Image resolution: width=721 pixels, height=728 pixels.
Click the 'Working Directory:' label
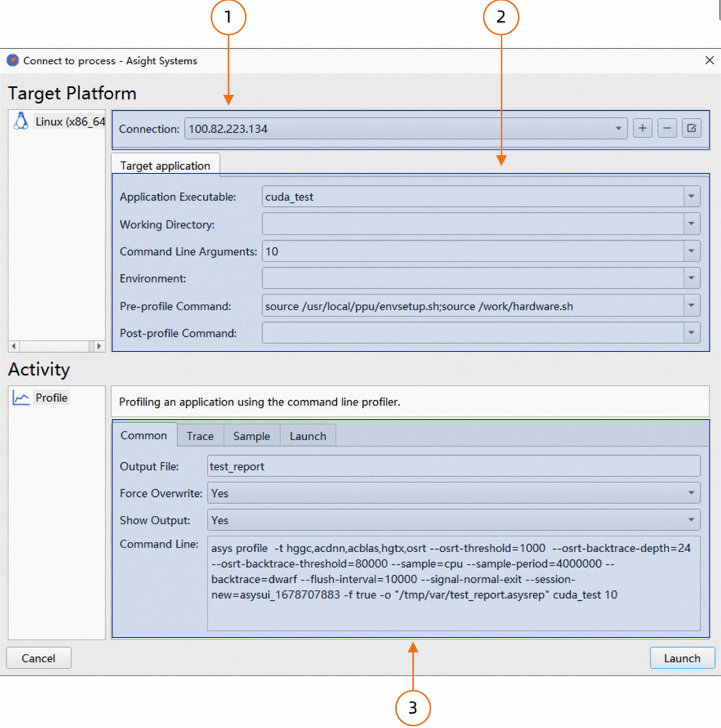(x=167, y=224)
